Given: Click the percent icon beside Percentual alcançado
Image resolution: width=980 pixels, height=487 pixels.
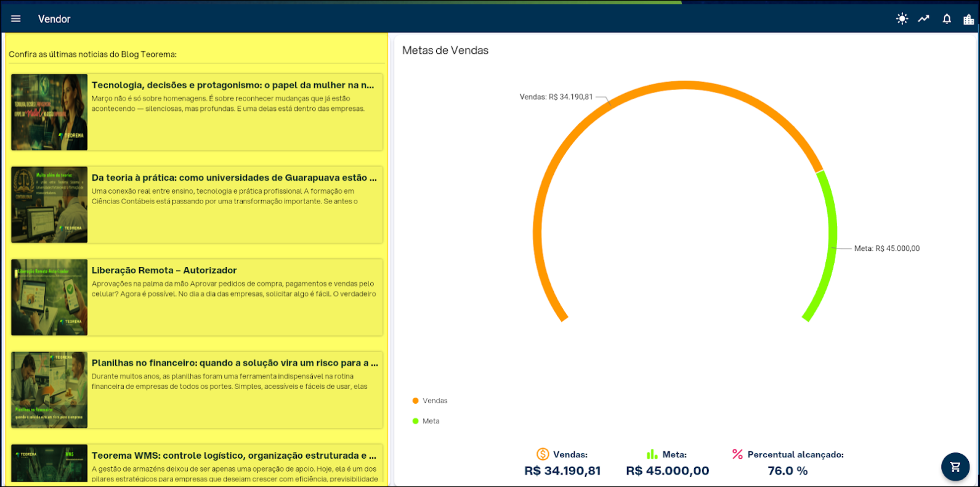Looking at the screenshot, I should click(737, 454).
